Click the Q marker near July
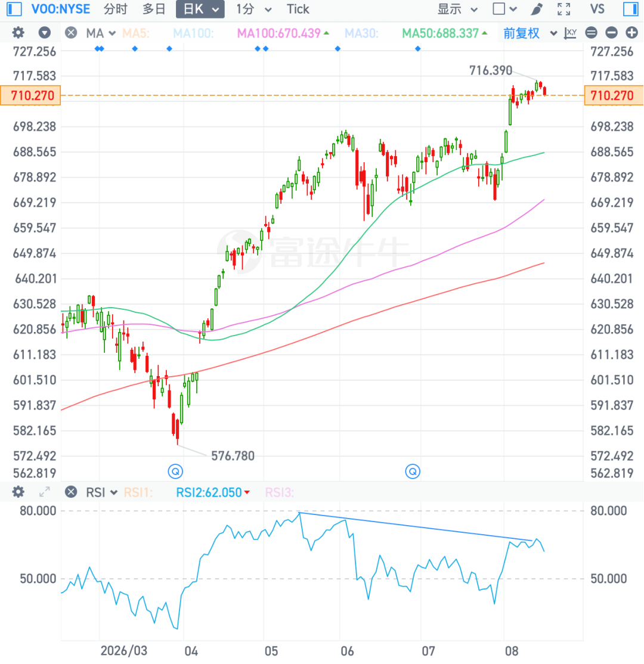The height and width of the screenshot is (664, 644). (413, 471)
